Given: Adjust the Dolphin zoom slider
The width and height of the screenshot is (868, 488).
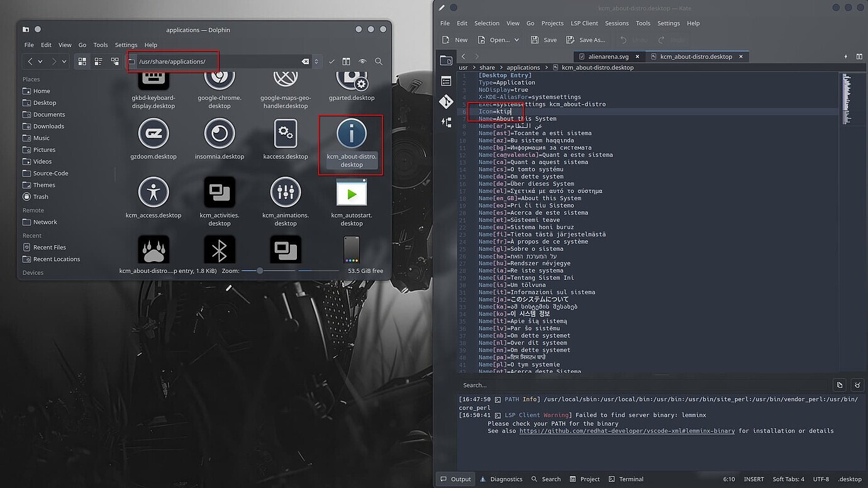Looking at the screenshot, I should tap(260, 270).
